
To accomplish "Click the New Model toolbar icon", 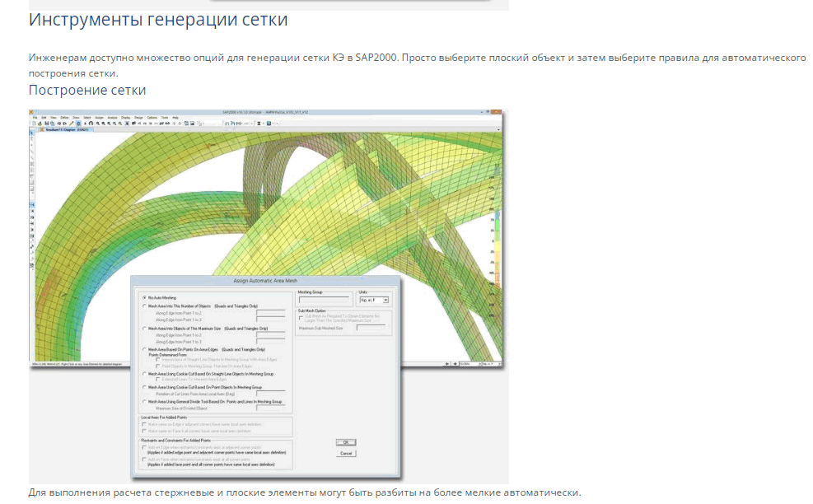I will [35, 124].
